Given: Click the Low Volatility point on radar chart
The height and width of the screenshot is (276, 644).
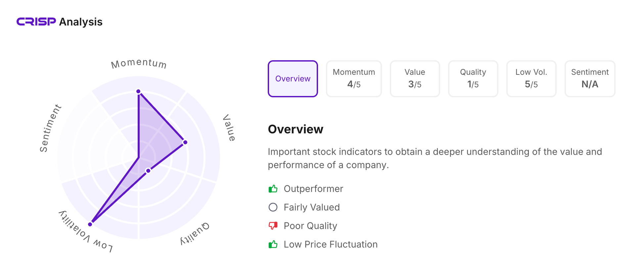Looking at the screenshot, I should click(90, 224).
